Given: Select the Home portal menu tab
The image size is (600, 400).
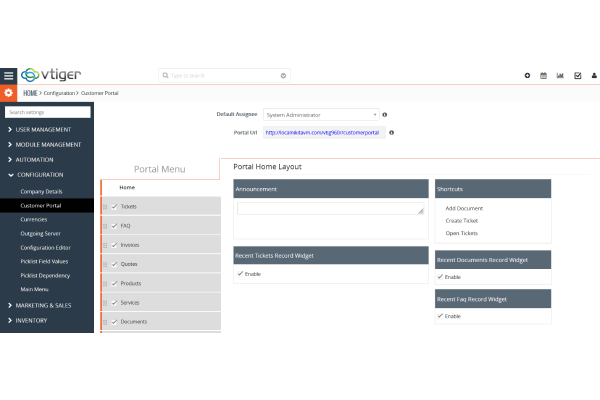Looking at the screenshot, I should tap(127, 187).
